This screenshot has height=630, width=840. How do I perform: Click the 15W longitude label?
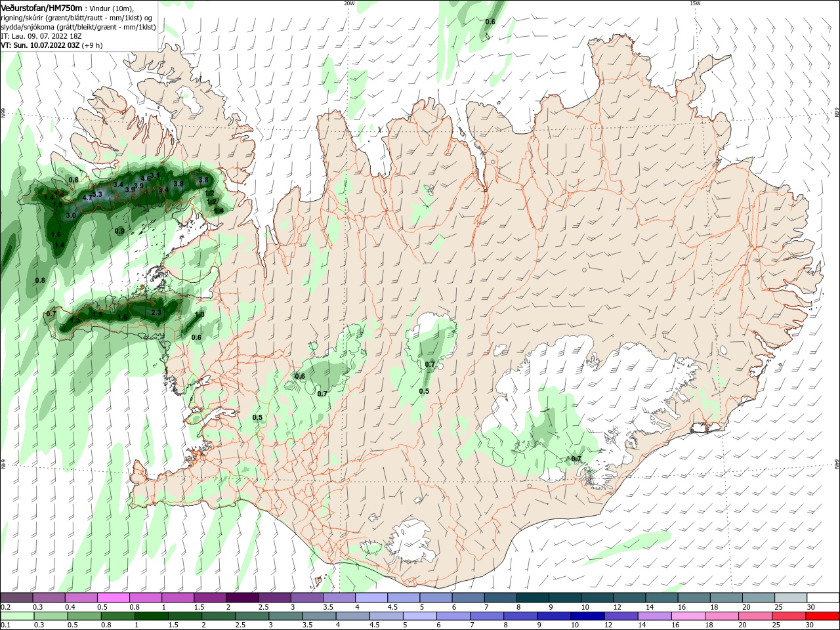(x=694, y=3)
